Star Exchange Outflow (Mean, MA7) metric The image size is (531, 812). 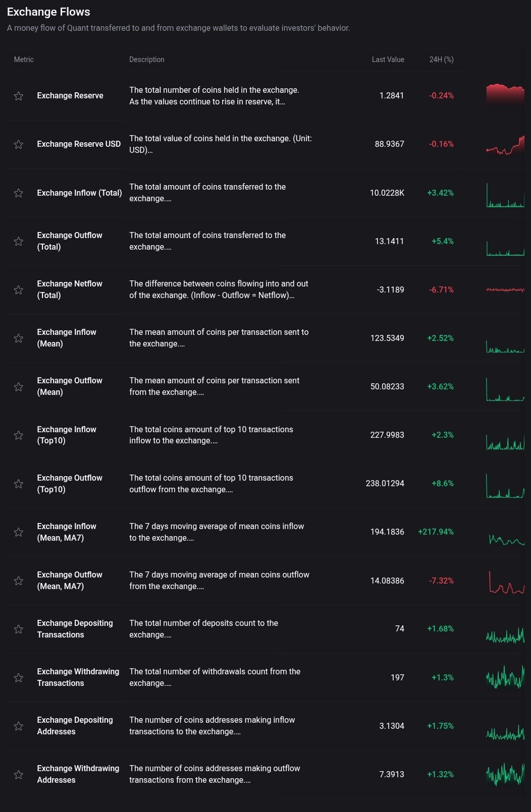[x=19, y=581]
